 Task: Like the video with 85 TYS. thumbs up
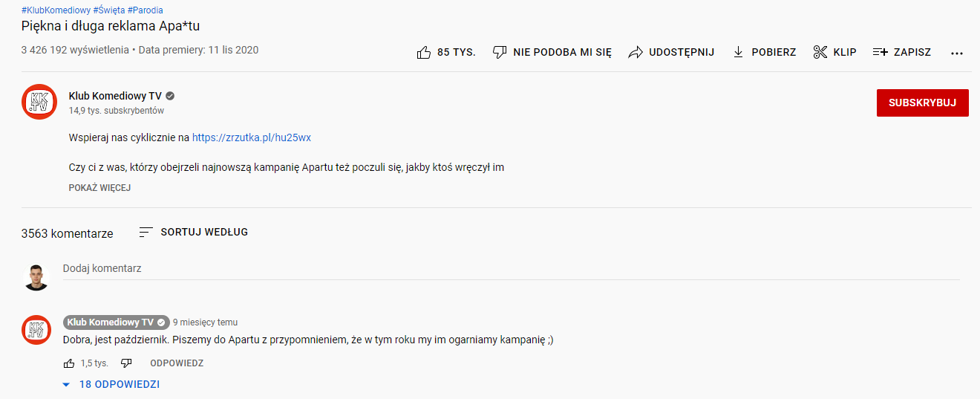click(445, 52)
